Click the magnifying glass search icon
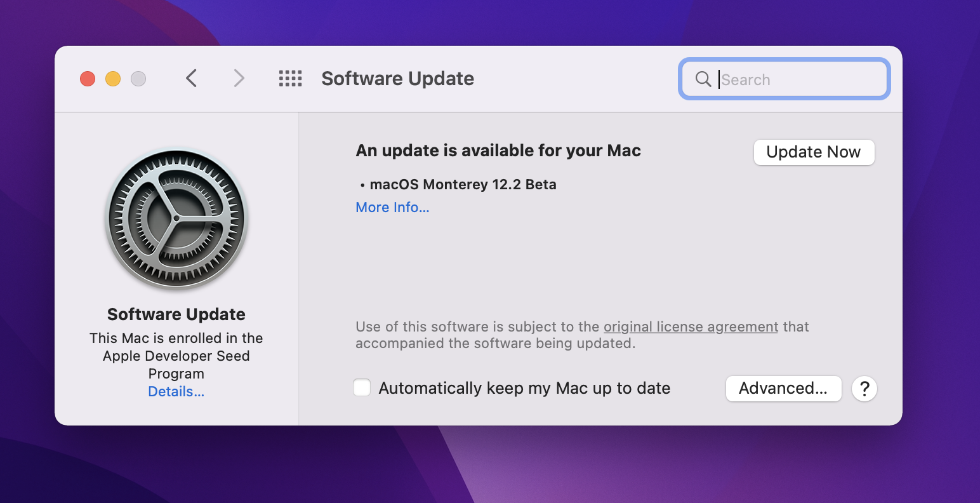The width and height of the screenshot is (980, 503). pos(703,79)
